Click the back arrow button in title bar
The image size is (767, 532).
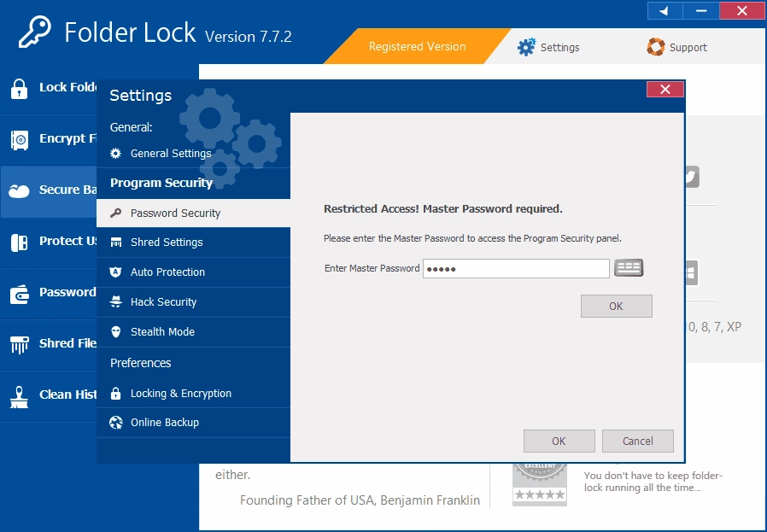click(x=665, y=11)
